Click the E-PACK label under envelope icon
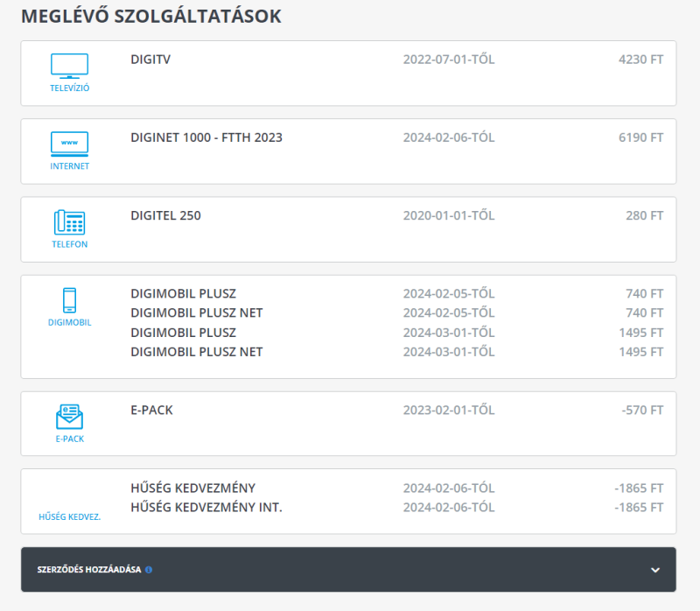Viewport: 700px width, 611px height. [70, 439]
